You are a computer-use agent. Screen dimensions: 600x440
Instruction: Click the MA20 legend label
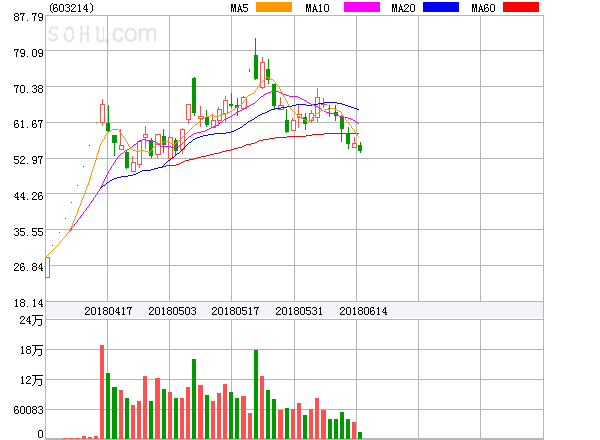(403, 8)
